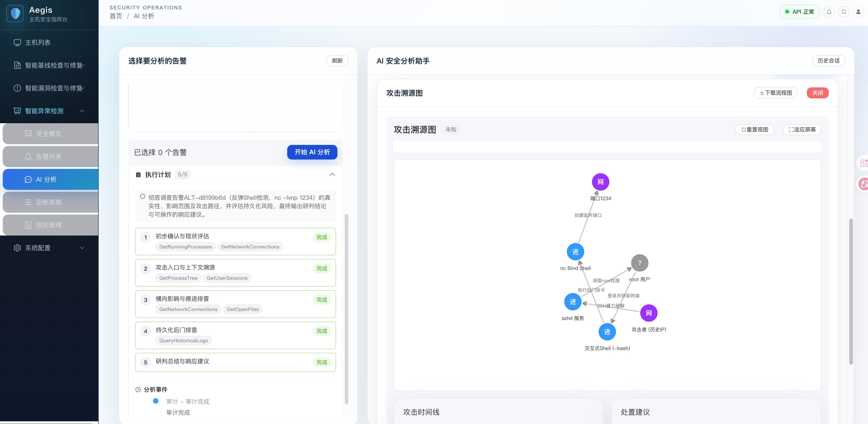Click the 端口1234 network node
The height and width of the screenshot is (424, 868).
(x=600, y=182)
